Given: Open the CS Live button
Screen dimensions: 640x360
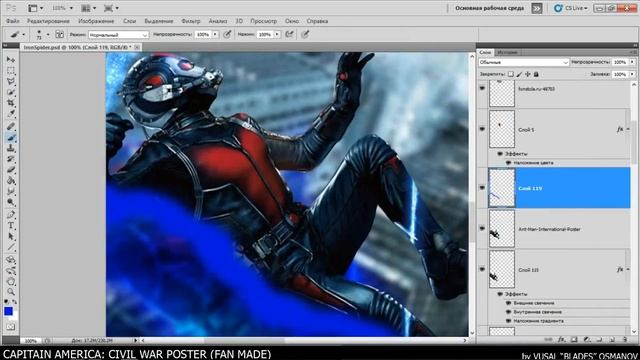Looking at the screenshot, I should [x=571, y=8].
